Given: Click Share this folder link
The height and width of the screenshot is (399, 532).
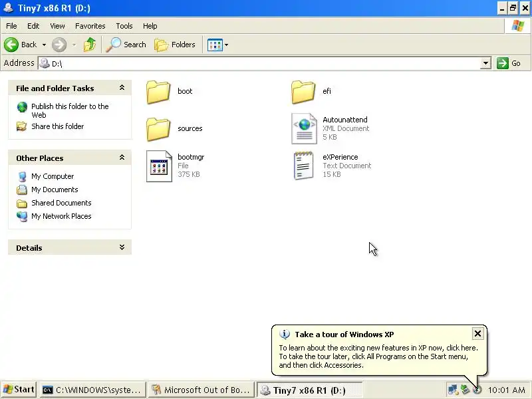Looking at the screenshot, I should (x=58, y=126).
